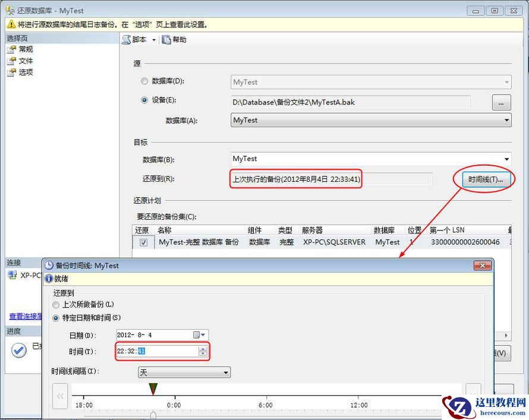Screen dimensions: 529x420
Task: Maximize the 还原数据库 window
Action: coord(495,11)
